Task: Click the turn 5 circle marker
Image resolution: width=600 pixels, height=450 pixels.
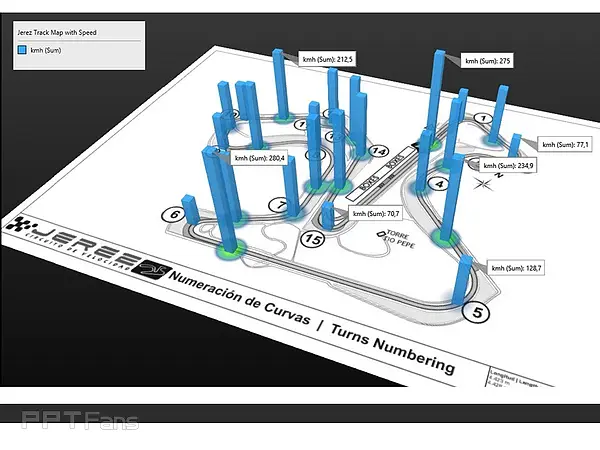Action: [x=480, y=313]
